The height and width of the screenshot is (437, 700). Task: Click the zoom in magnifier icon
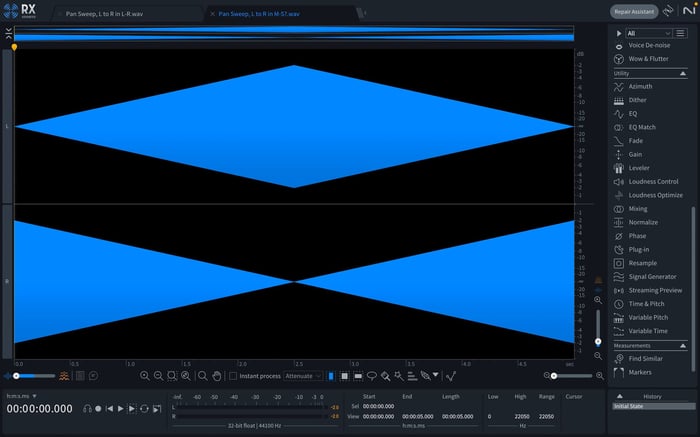point(145,376)
